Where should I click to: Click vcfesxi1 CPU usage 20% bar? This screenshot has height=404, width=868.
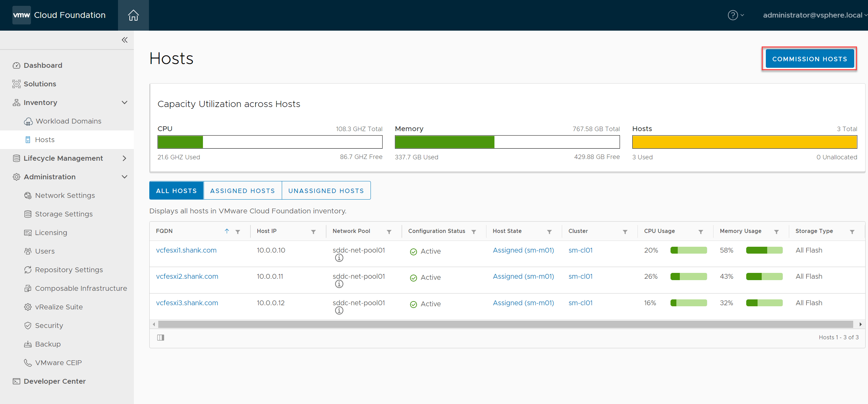click(689, 250)
